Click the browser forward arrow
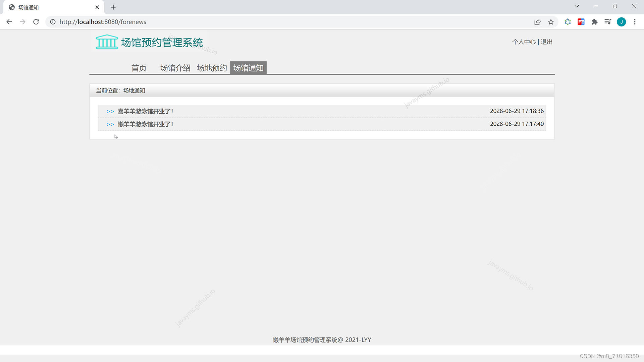Viewport: 644px width, 362px height. pos(22,22)
